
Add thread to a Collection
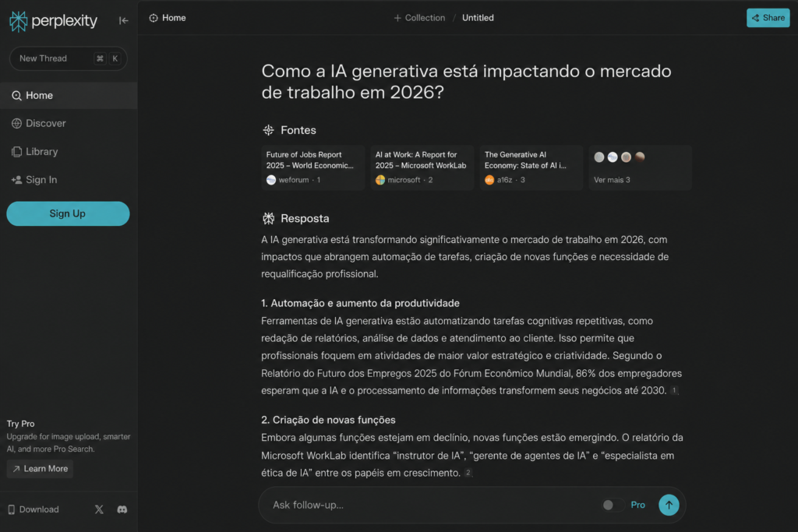click(419, 18)
